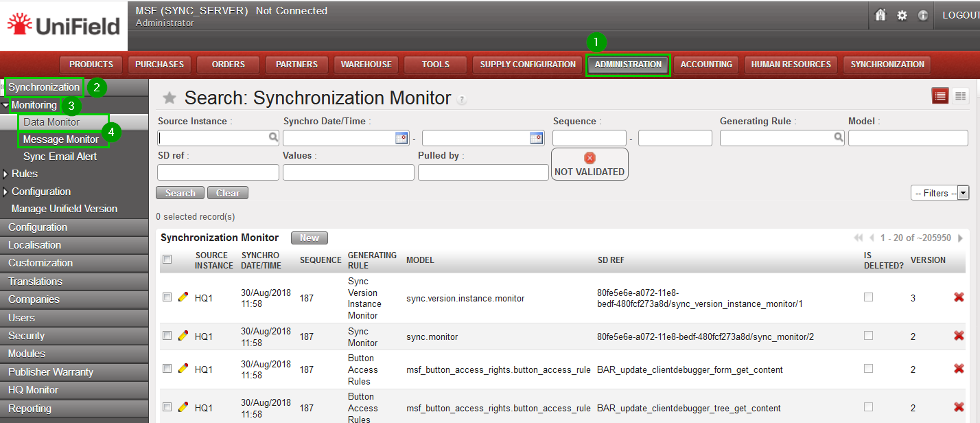Click the Source Instance search magnifier icon
980x423 pixels.
coord(273,138)
